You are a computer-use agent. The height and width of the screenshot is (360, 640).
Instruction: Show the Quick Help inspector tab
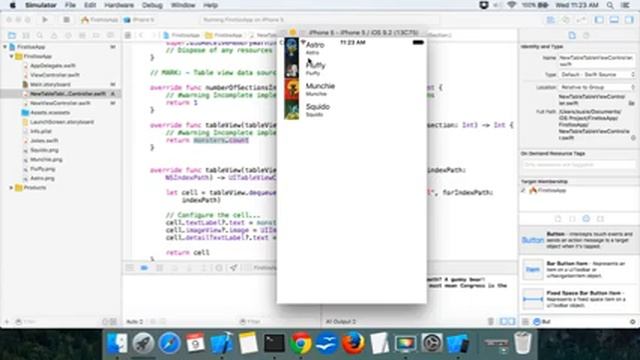[x=586, y=36]
